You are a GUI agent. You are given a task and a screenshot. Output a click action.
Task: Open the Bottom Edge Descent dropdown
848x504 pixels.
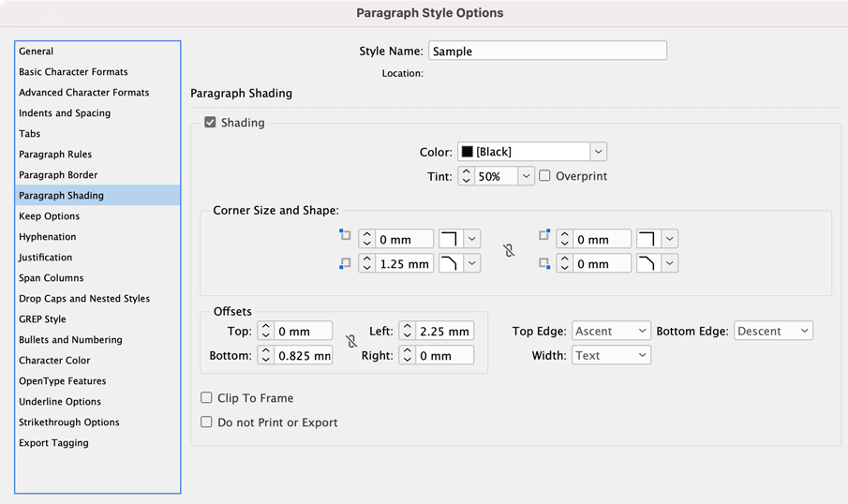(x=773, y=331)
